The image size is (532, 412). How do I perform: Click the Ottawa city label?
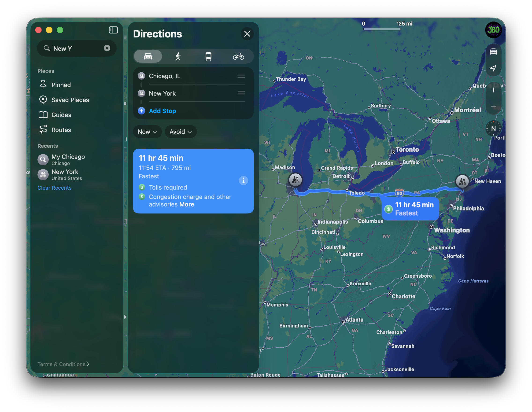441,121
